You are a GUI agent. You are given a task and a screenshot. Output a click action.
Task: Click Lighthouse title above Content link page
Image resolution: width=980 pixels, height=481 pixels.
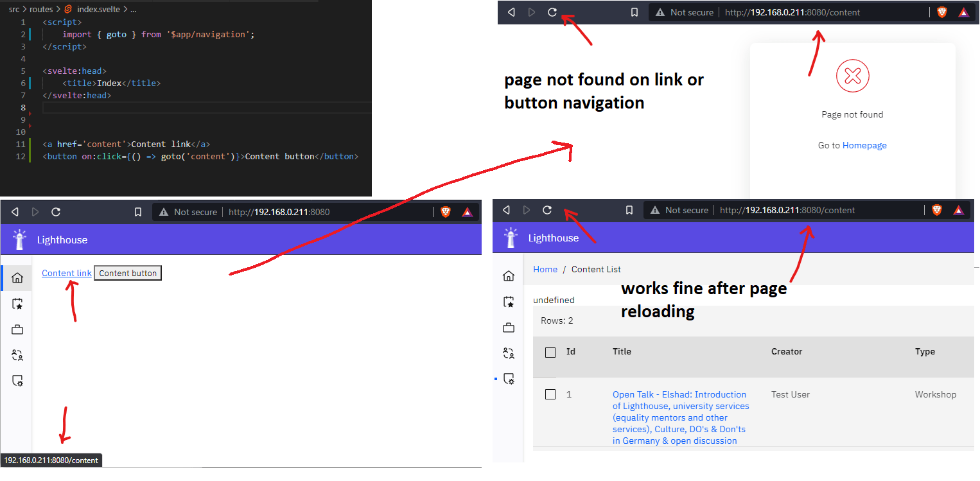pyautogui.click(x=62, y=240)
